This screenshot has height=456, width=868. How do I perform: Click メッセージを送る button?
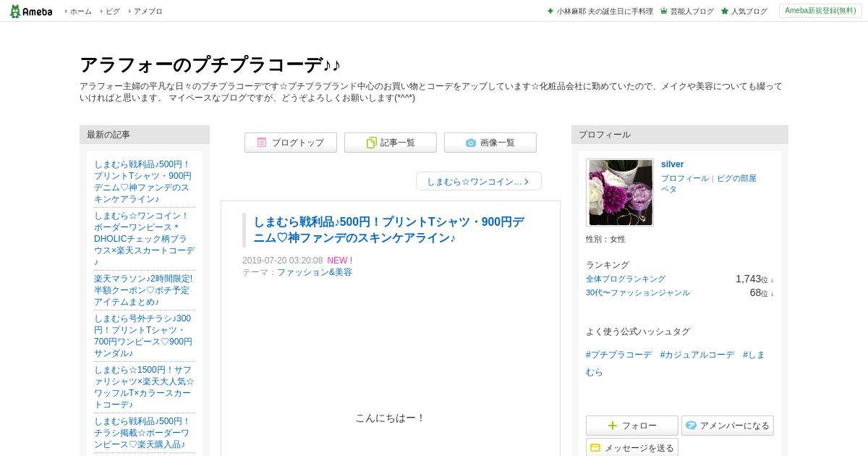point(632,448)
